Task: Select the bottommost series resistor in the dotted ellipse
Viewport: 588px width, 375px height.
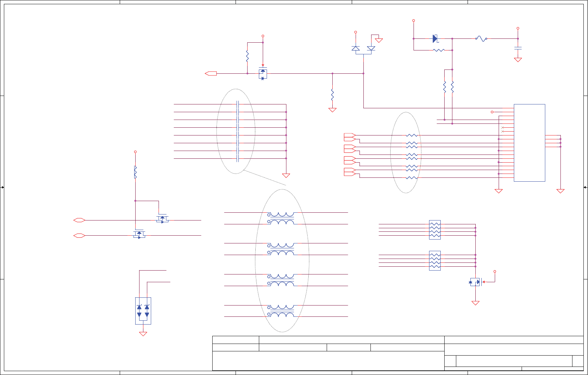Action: point(412,178)
